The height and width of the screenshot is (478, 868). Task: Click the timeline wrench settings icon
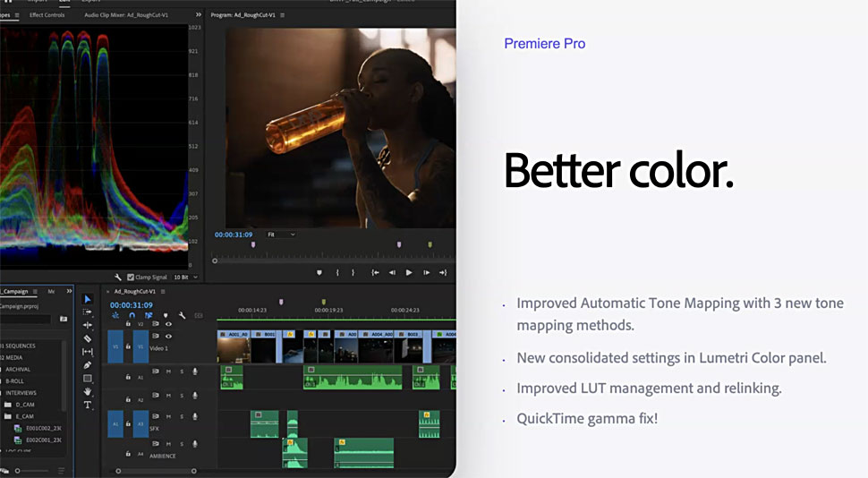coord(183,315)
